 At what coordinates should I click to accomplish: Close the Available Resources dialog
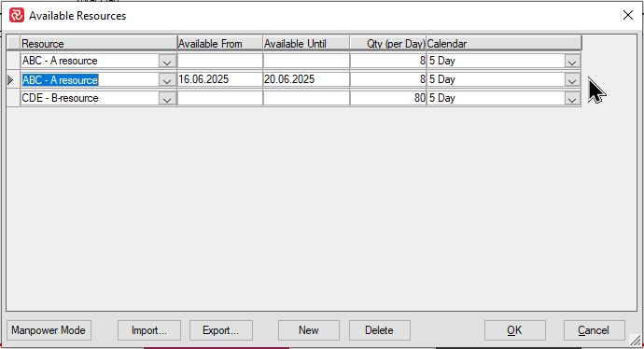[627, 15]
